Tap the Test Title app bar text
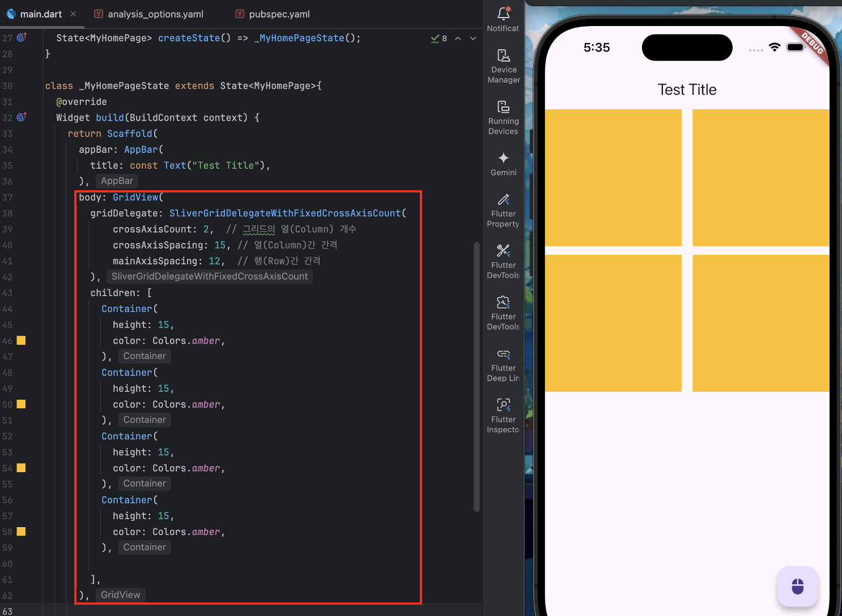This screenshot has width=842, height=616. 687,89
